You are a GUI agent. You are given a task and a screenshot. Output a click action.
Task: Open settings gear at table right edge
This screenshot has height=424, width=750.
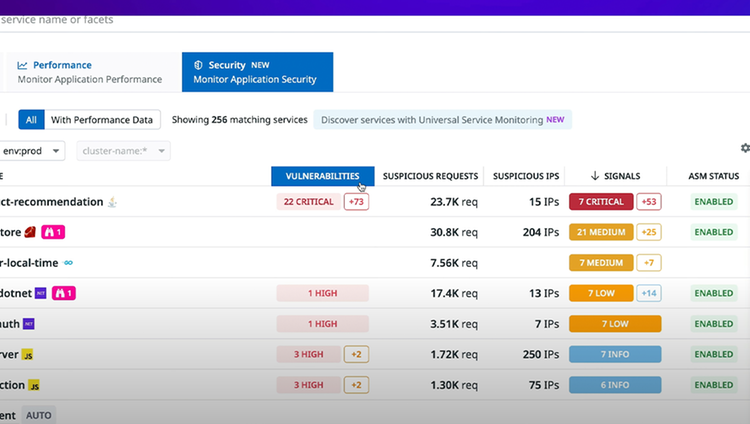pyautogui.click(x=745, y=148)
